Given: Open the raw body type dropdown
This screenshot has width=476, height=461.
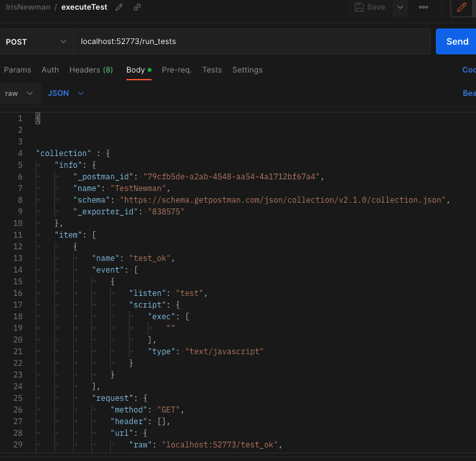Looking at the screenshot, I should (x=18, y=93).
